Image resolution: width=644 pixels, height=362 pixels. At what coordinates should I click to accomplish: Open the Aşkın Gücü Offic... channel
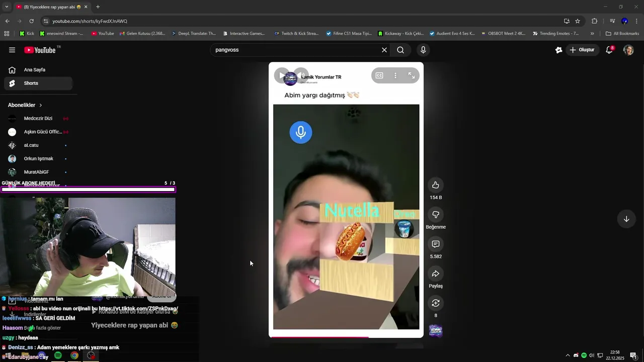38,132
